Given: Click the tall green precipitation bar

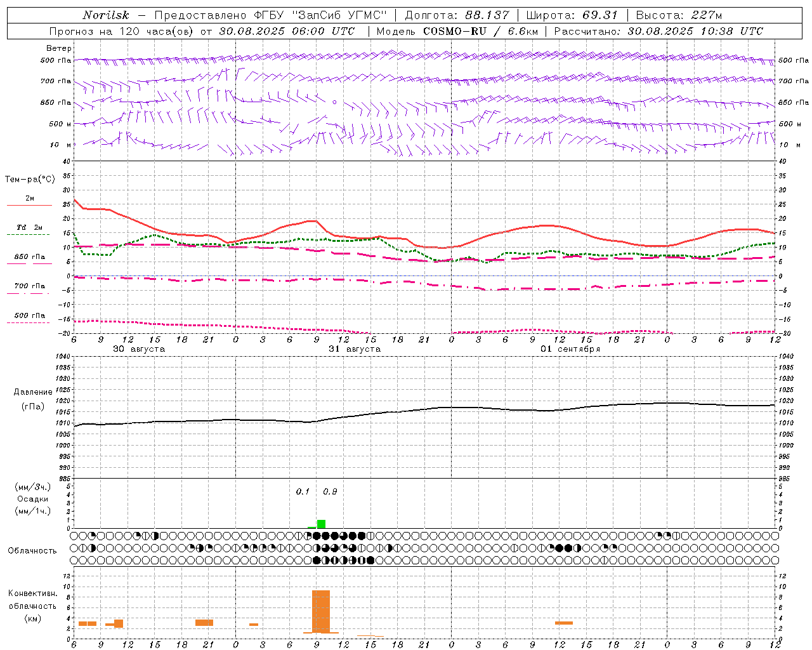Looking at the screenshot, I should [x=321, y=524].
